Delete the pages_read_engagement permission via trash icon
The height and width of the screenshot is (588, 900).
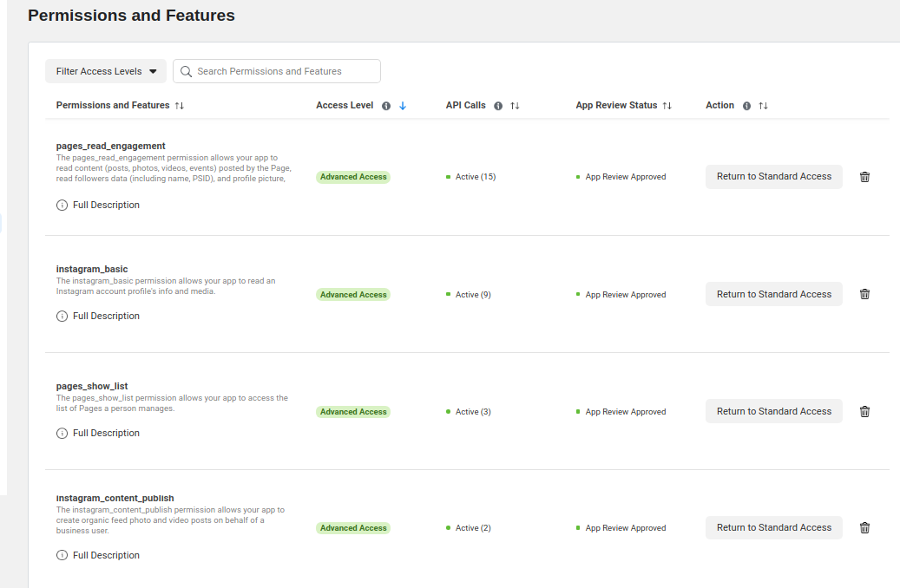tap(864, 177)
